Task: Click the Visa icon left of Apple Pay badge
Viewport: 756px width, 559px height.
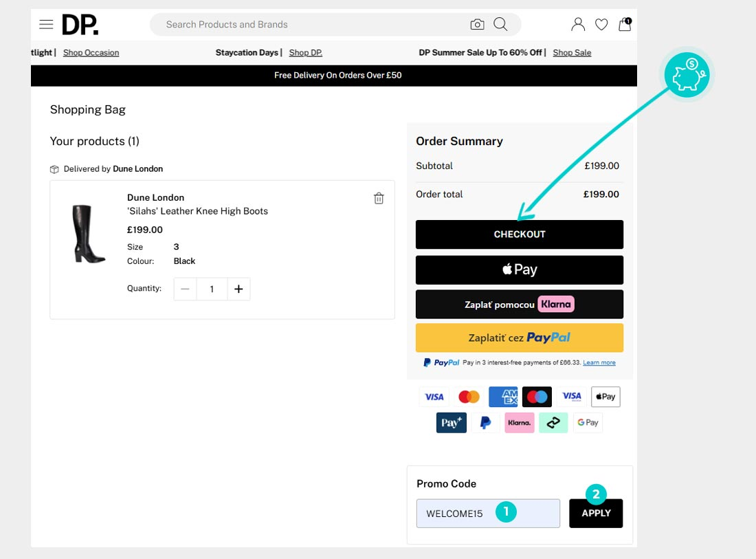Action: pyautogui.click(x=571, y=397)
